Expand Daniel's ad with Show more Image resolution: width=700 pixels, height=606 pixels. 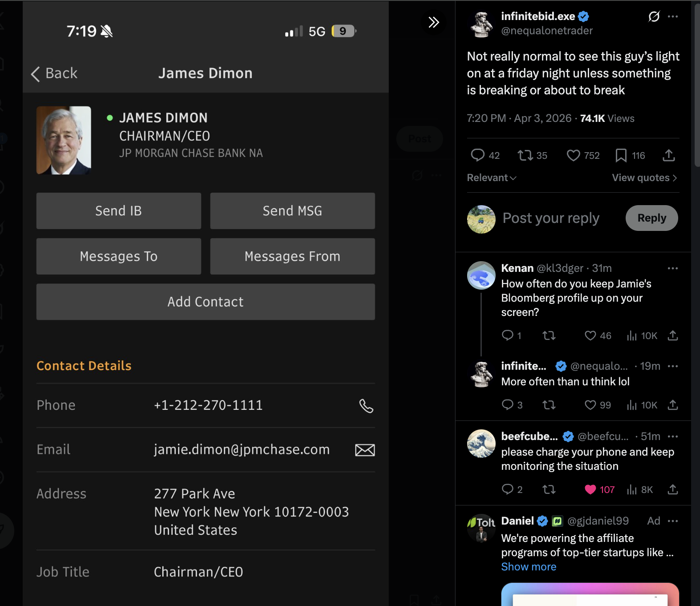pyautogui.click(x=529, y=567)
